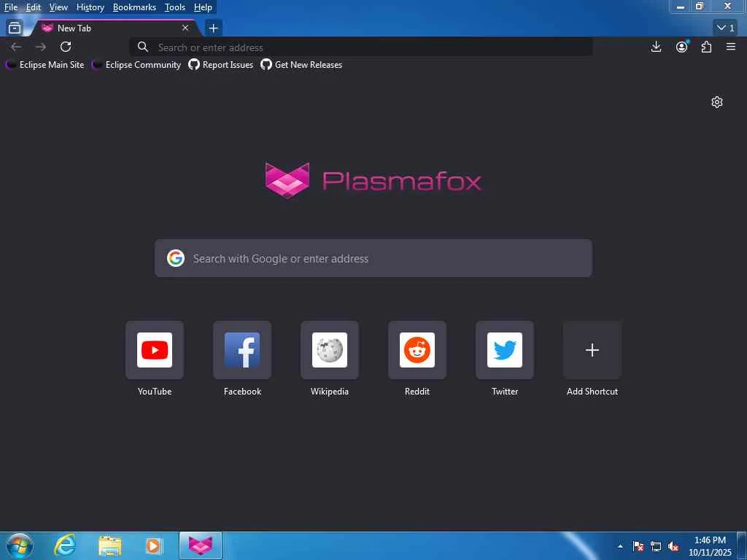
Task: Expand the list all tabs dropdown
Action: [x=726, y=28]
